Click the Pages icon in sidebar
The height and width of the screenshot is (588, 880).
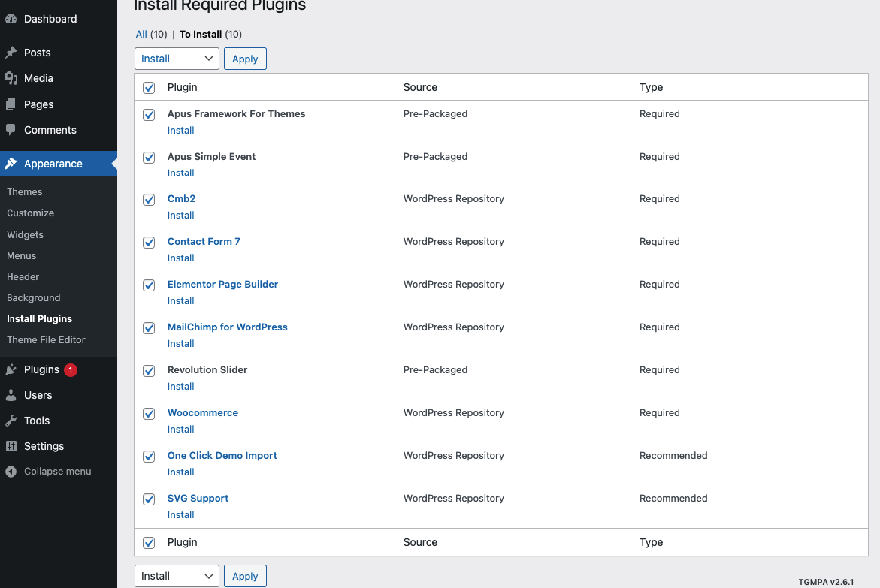[x=11, y=104]
